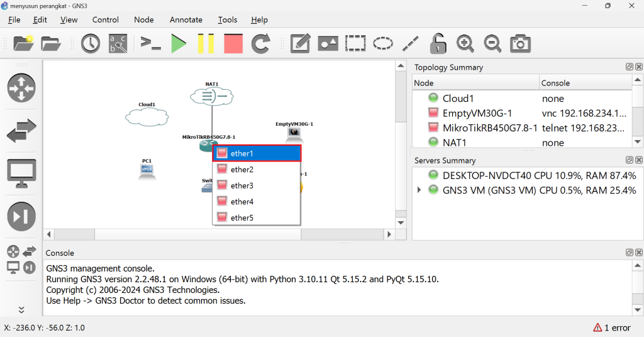Click the Add a note icon
Screen dimensions: 644x362
(x=300, y=43)
